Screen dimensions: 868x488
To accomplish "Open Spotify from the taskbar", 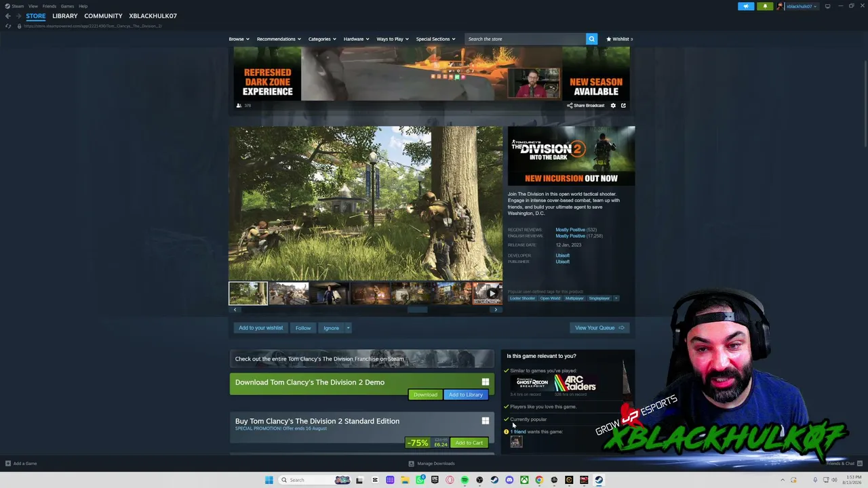I will point(465,480).
